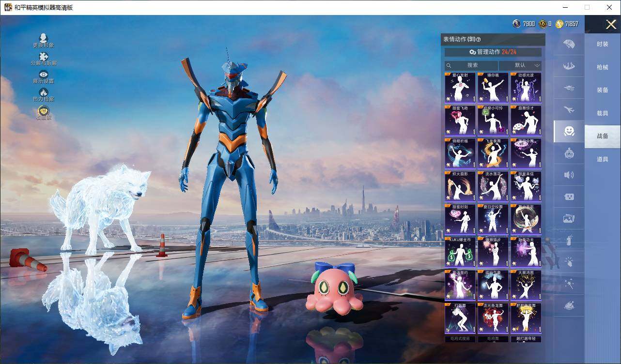Toggle the 展示设置 eye display settings
The image size is (621, 364).
point(44,74)
